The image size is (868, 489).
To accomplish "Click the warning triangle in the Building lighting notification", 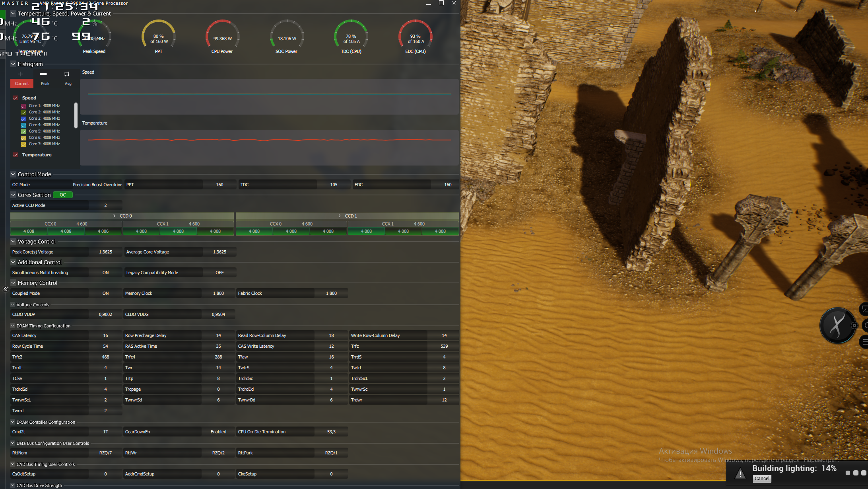I will click(740, 473).
